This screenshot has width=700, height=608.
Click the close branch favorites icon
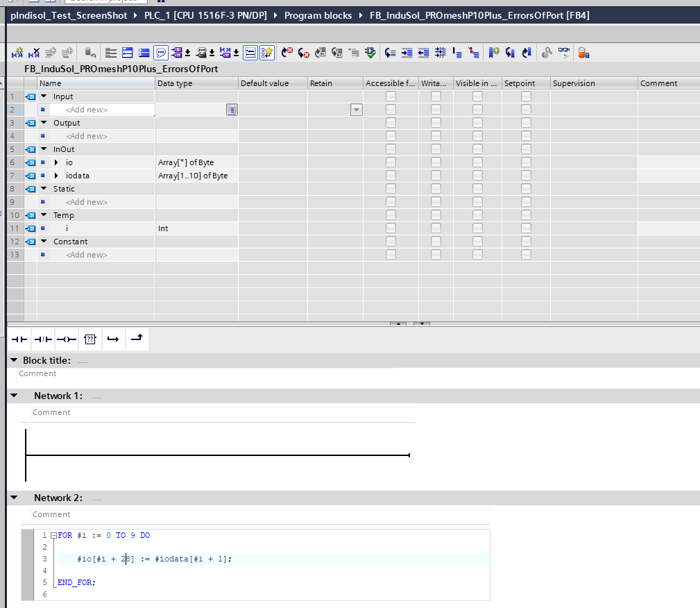pyautogui.click(x=137, y=339)
